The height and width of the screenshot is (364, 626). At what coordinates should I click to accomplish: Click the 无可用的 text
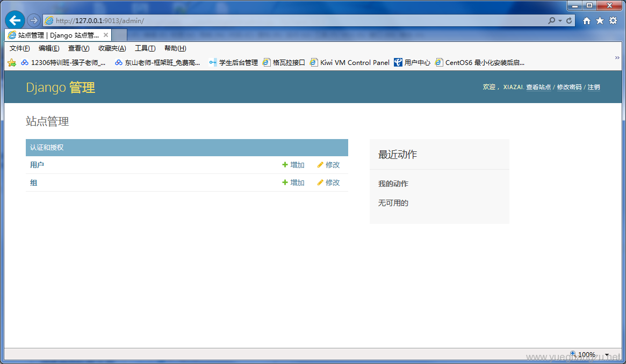click(393, 203)
